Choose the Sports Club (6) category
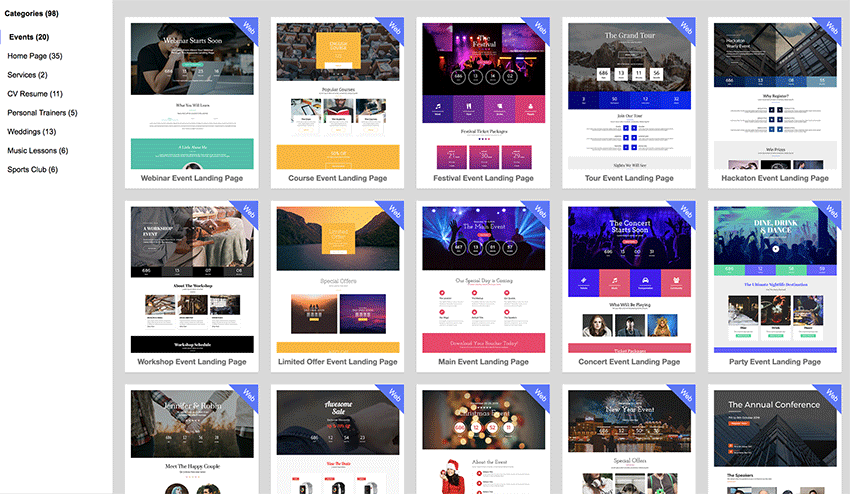The height and width of the screenshot is (494, 850). tap(33, 170)
